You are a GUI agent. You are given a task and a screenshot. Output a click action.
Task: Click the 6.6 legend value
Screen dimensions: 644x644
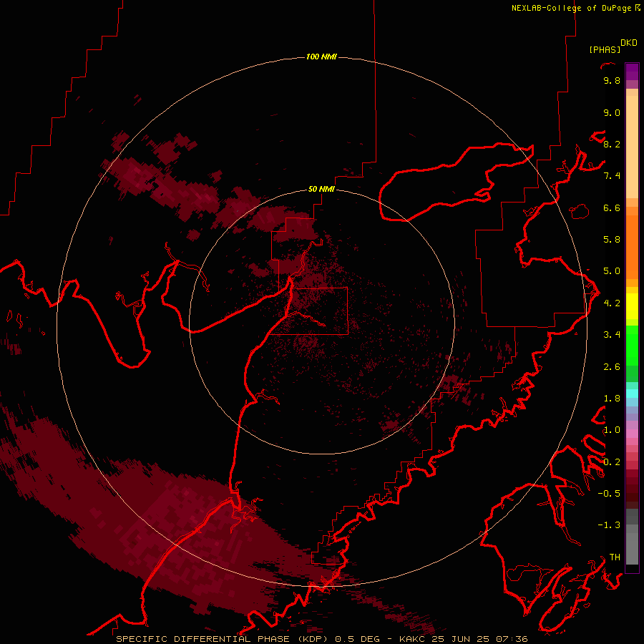(612, 208)
